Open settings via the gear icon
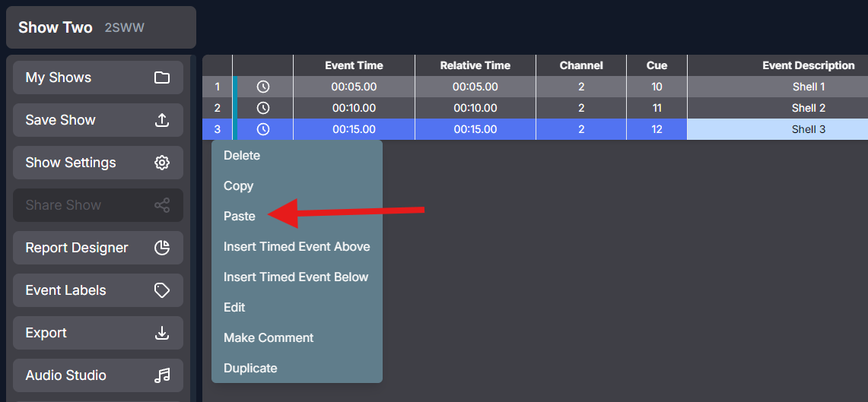 [x=161, y=163]
